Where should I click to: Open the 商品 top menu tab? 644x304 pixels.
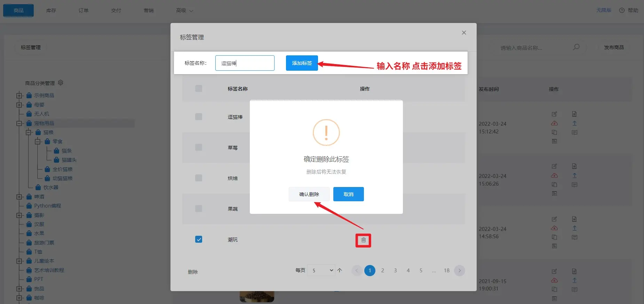point(18,10)
